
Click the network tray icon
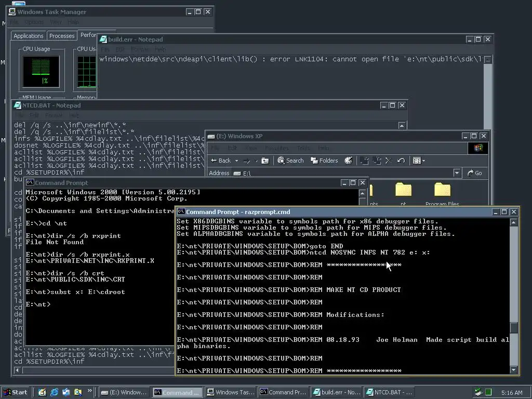click(478, 392)
